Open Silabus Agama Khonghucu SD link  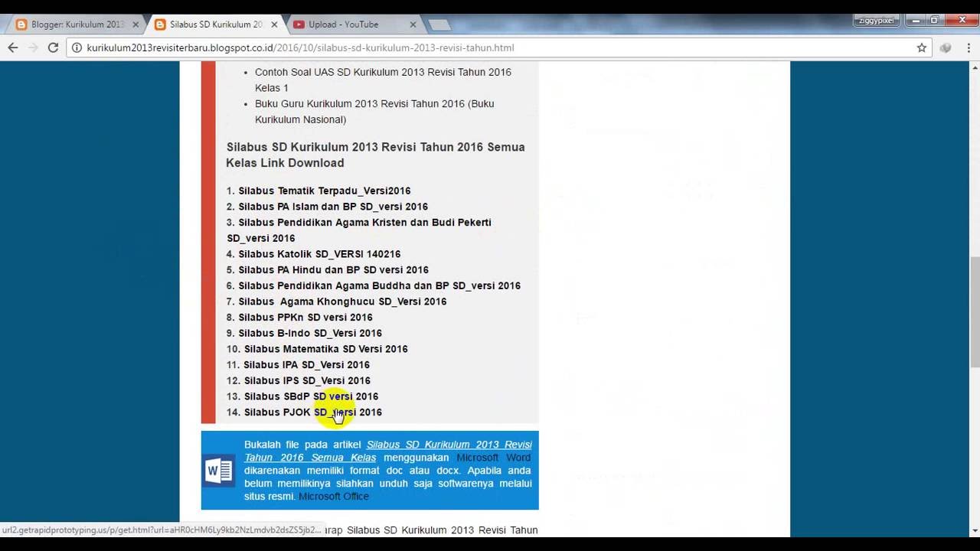[342, 302]
